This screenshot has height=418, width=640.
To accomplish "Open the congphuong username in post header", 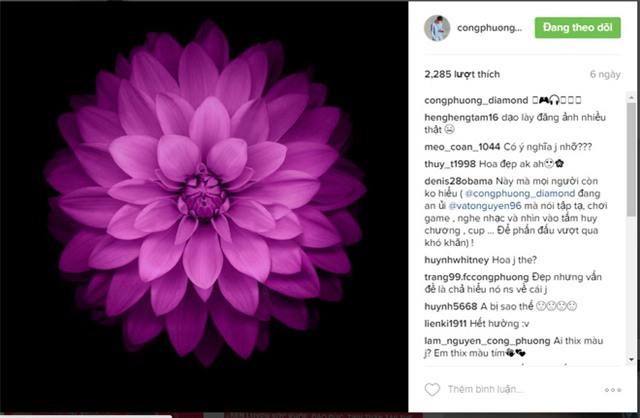I will 489,28.
